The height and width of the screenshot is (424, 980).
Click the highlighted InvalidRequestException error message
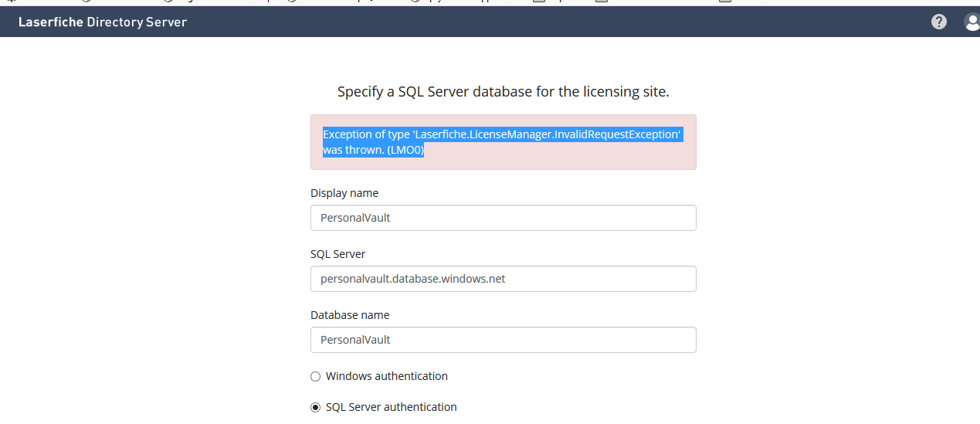(502, 142)
